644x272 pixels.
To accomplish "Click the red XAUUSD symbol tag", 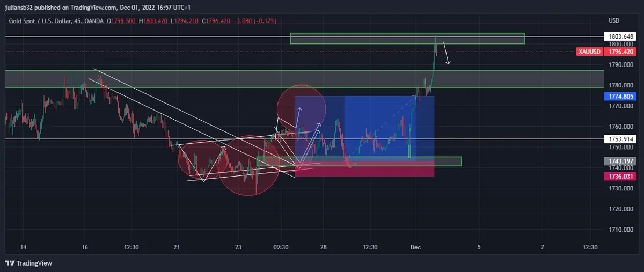I will pos(590,52).
